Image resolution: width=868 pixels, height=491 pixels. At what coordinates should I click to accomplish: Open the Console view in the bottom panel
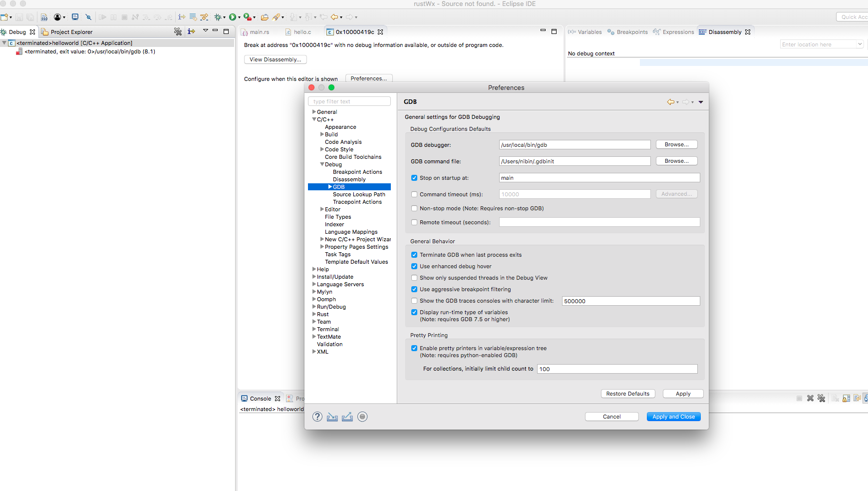(x=261, y=398)
